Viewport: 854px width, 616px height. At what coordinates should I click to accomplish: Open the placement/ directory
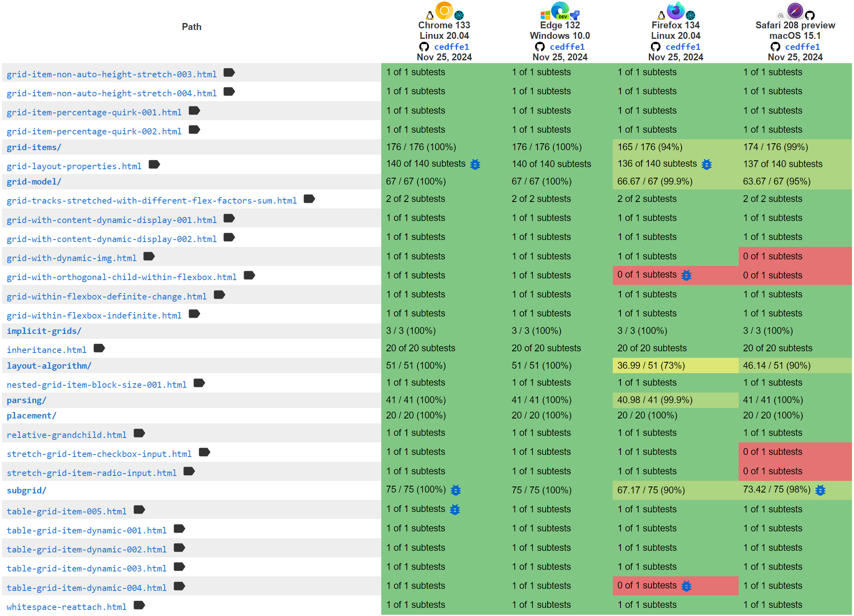31,415
